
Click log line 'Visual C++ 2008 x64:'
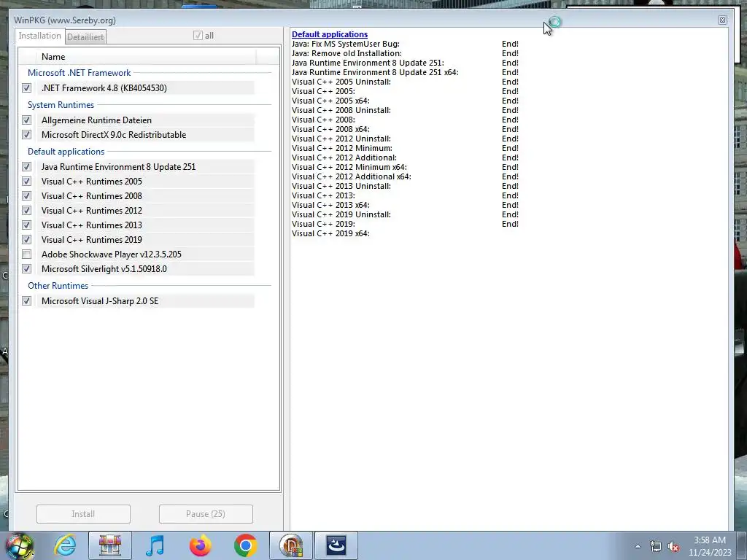[330, 129]
